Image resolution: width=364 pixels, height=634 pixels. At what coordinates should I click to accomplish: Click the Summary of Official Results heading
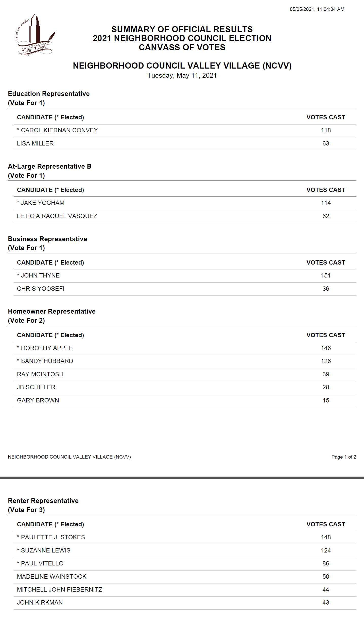coord(182,29)
